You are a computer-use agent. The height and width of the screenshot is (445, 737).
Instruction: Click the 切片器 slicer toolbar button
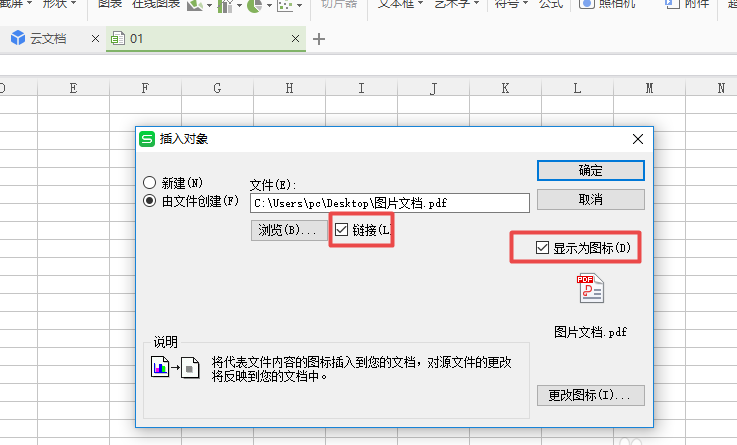click(338, 4)
